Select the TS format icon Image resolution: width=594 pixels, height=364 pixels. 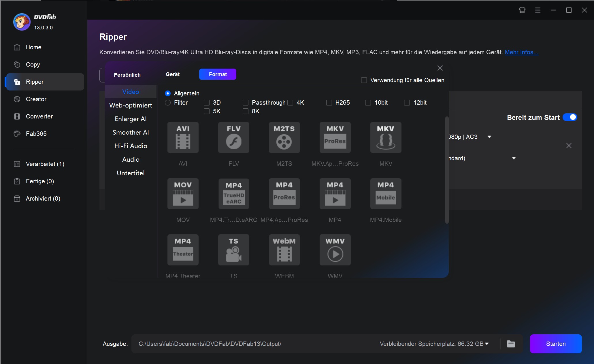point(233,250)
